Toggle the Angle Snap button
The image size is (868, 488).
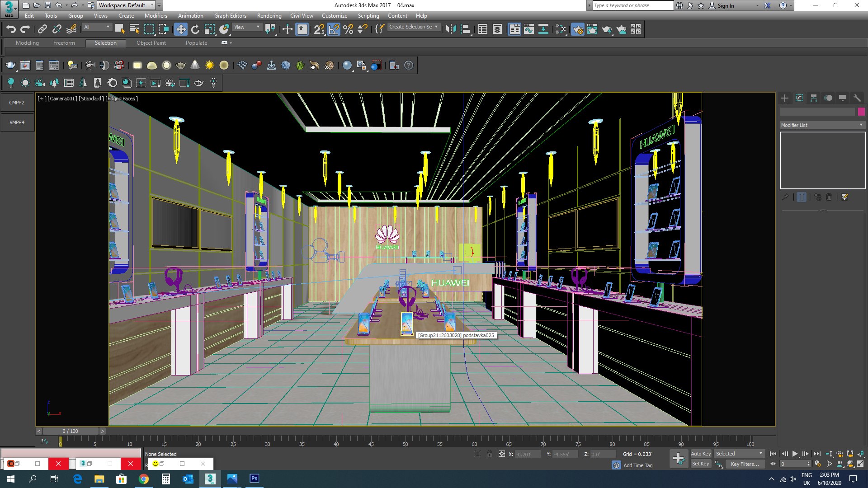coord(334,29)
